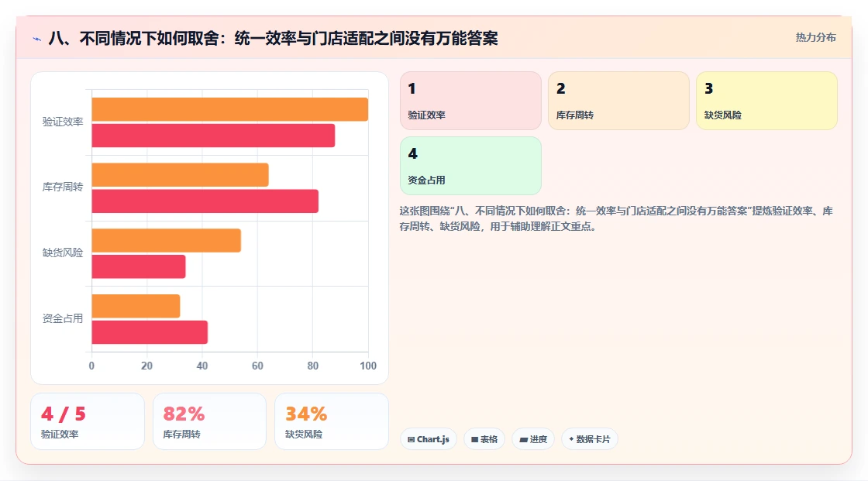
Task: Click the red bar for 缺货风险
Action: pos(139,266)
